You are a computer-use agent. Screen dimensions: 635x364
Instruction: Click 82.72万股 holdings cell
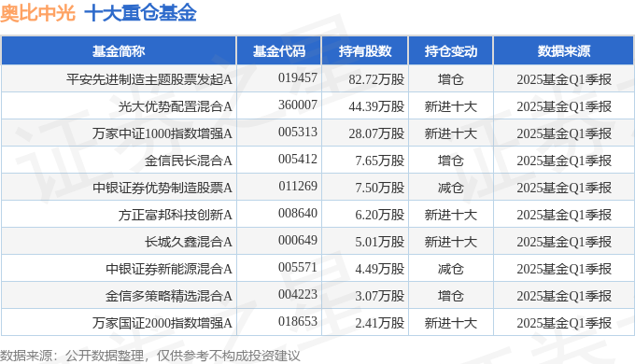pos(376,79)
